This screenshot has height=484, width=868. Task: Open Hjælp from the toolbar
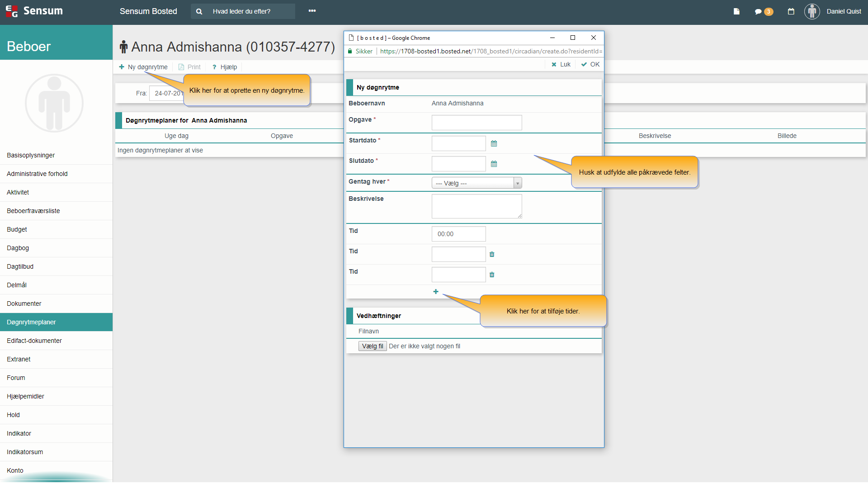click(225, 67)
